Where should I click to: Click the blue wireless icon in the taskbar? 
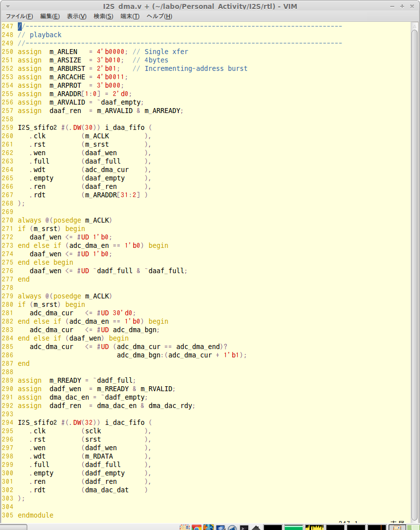coord(220,527)
